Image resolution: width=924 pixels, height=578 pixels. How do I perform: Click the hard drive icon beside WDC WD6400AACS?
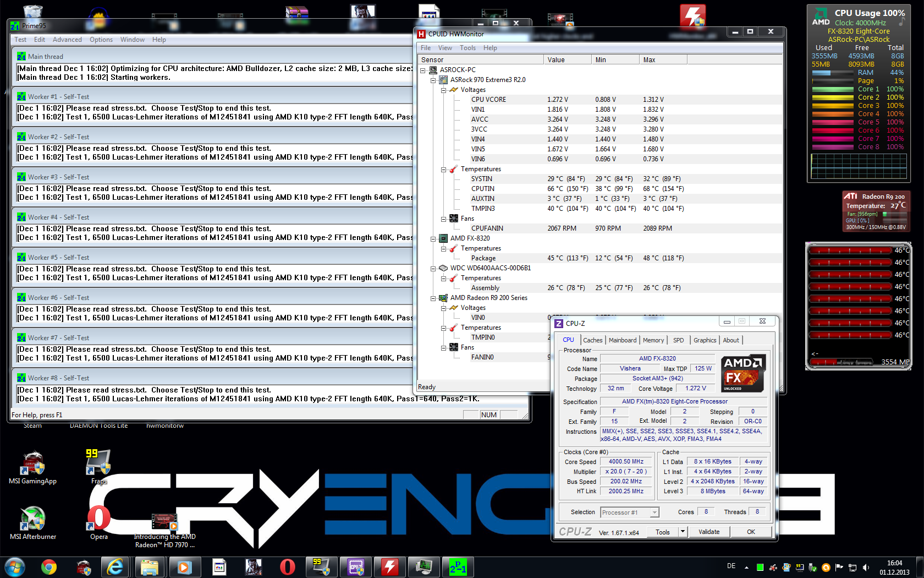point(443,268)
